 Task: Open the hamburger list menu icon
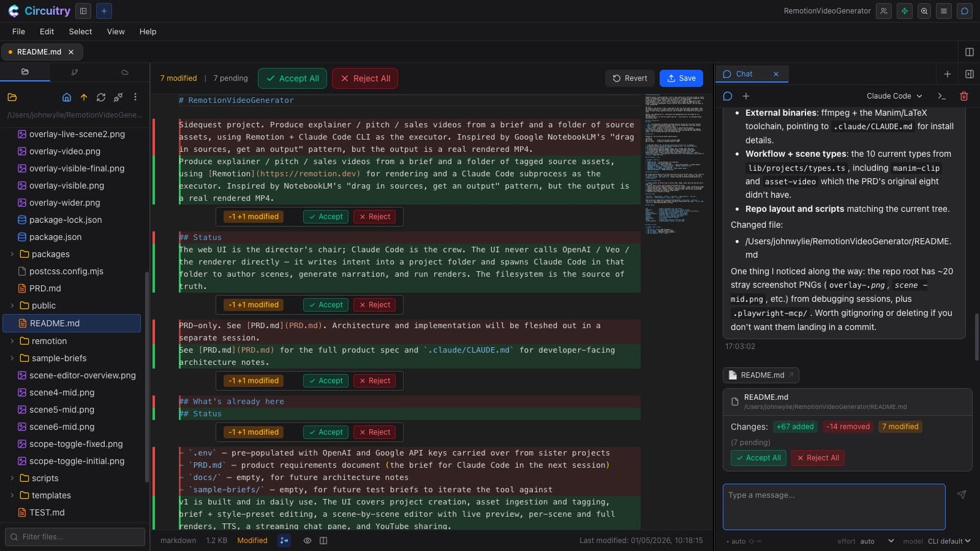tap(944, 10)
